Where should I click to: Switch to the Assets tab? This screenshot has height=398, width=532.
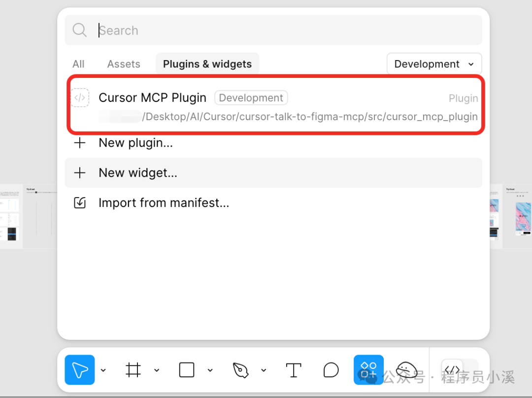[123, 64]
